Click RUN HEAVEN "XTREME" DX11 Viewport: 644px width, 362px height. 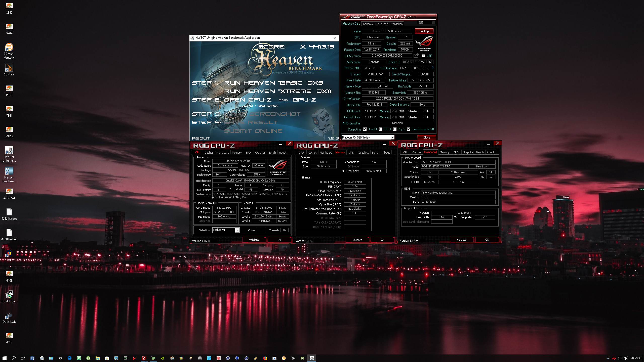[277, 91]
